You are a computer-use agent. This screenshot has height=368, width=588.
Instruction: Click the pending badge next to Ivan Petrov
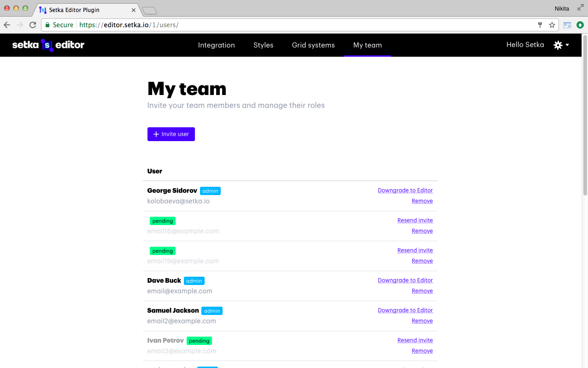199,341
